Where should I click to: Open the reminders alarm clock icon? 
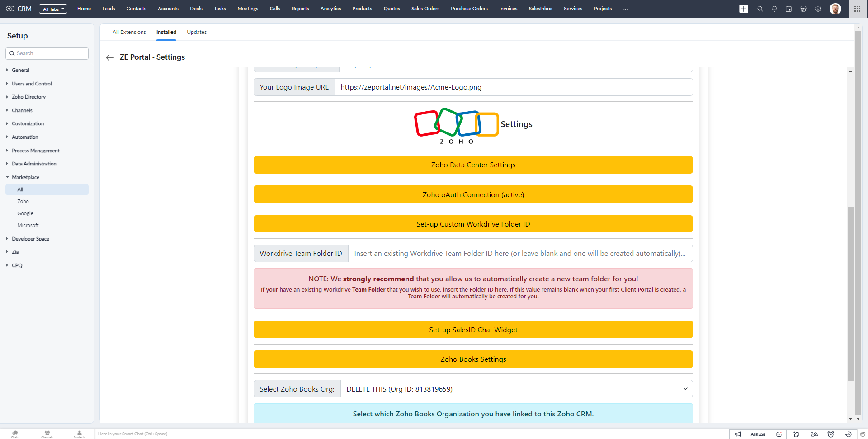click(x=831, y=434)
